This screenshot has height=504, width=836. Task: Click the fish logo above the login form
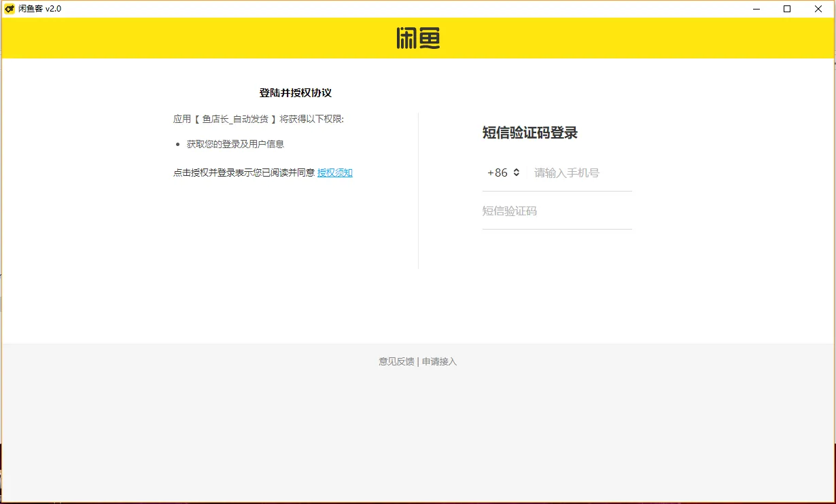(x=418, y=38)
